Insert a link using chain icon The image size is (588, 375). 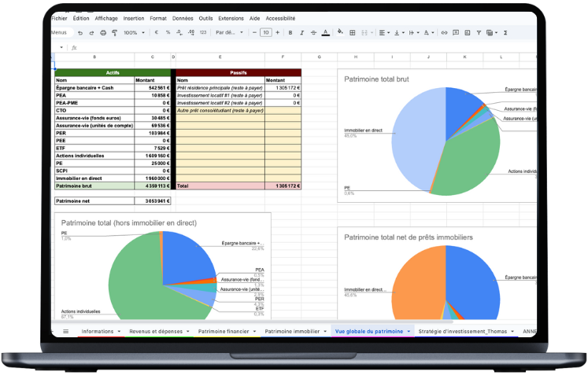click(444, 32)
